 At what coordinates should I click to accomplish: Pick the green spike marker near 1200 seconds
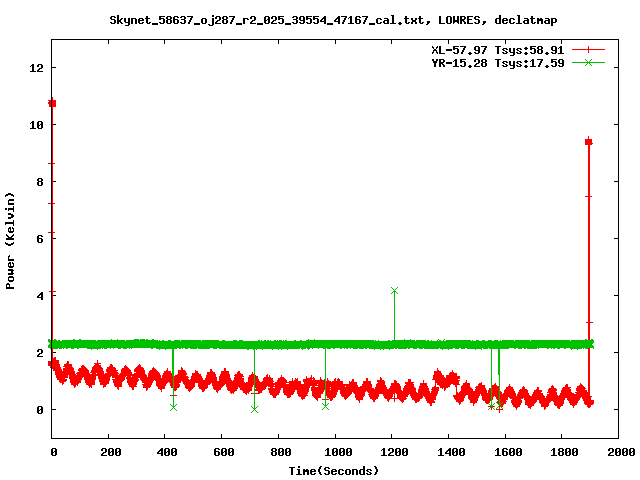click(x=394, y=290)
